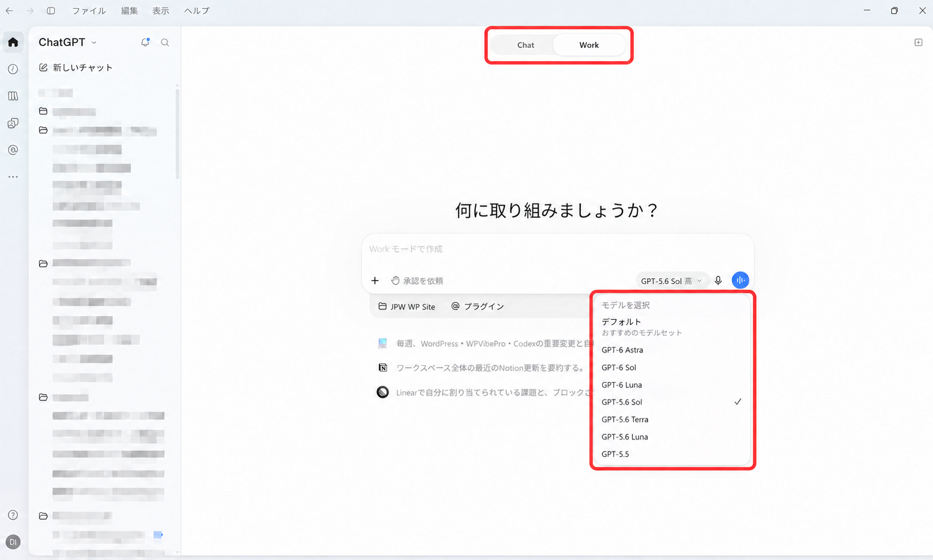933x560 pixels.
Task: Select the Linear課題 suggestion
Action: click(x=484, y=392)
